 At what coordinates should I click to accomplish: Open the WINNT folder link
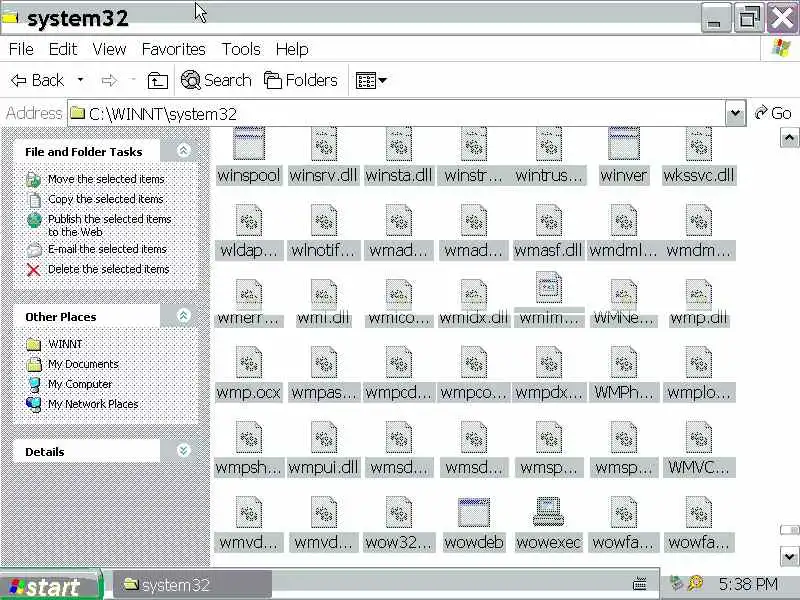tap(65, 344)
